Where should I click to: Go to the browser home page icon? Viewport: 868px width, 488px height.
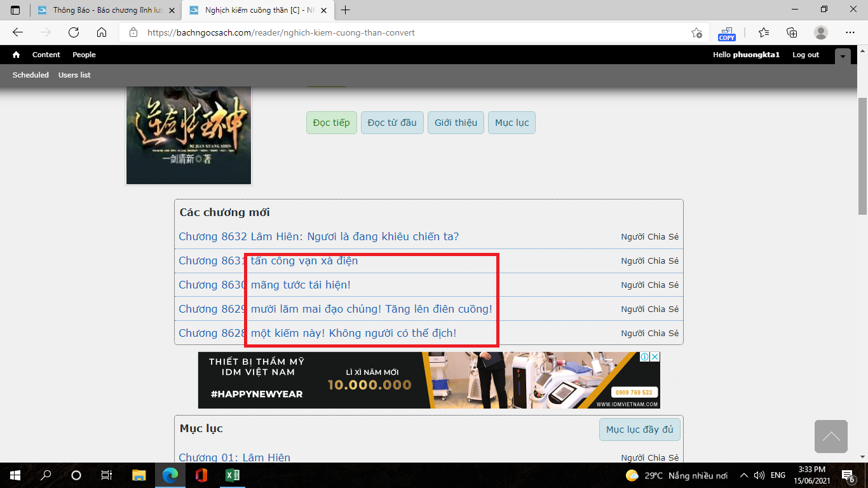tap(102, 32)
